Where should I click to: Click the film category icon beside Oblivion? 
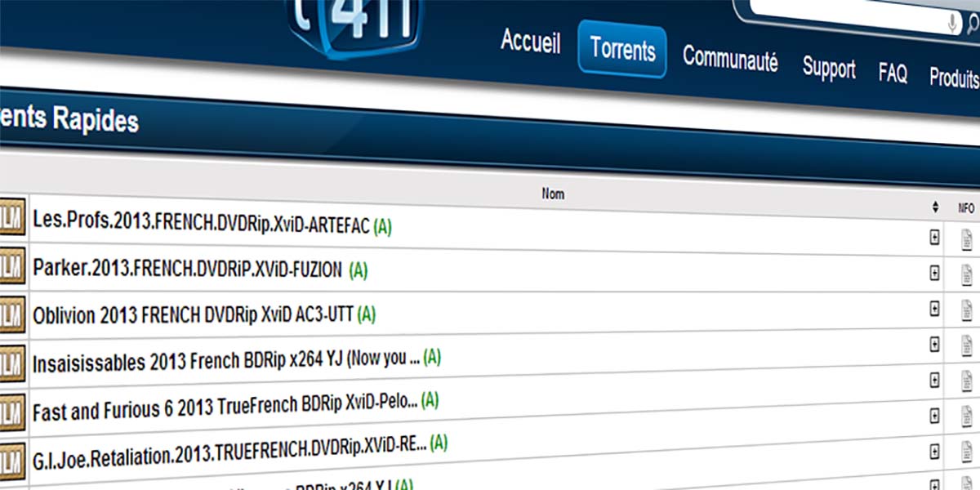[12, 313]
